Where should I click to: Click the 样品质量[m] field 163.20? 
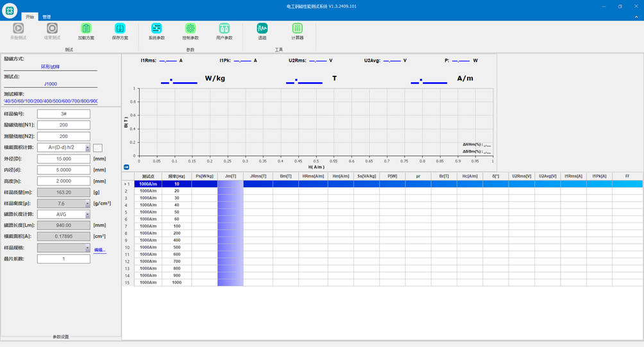click(64, 192)
